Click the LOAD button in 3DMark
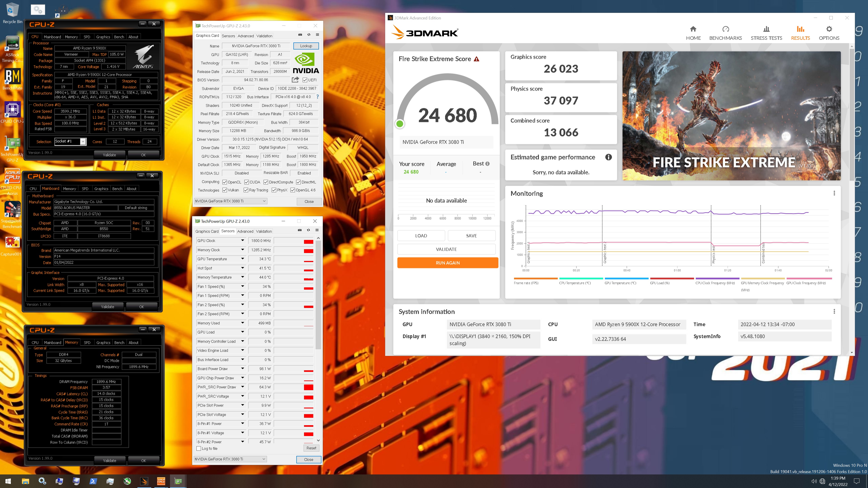 click(421, 236)
